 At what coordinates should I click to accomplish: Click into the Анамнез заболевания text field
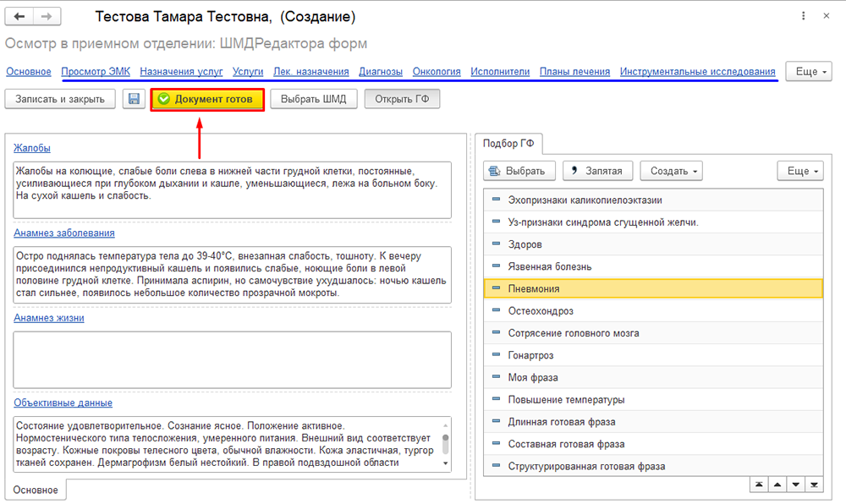tap(232, 275)
